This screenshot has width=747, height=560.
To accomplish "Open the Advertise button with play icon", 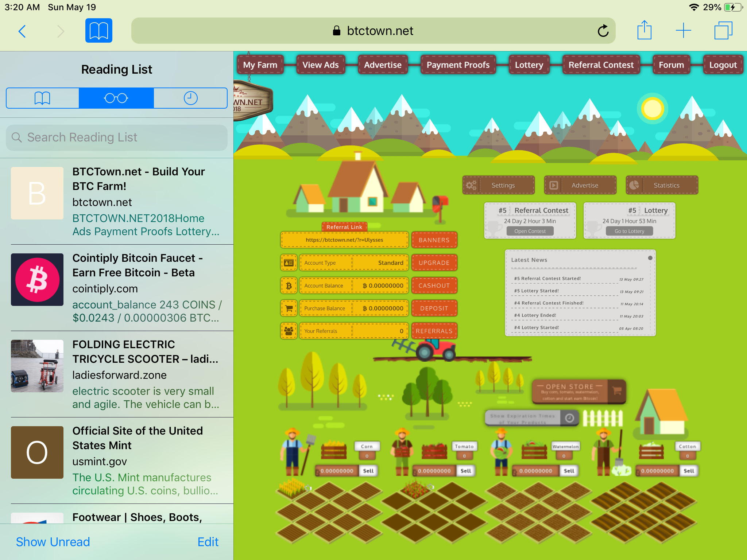I will pyautogui.click(x=580, y=185).
